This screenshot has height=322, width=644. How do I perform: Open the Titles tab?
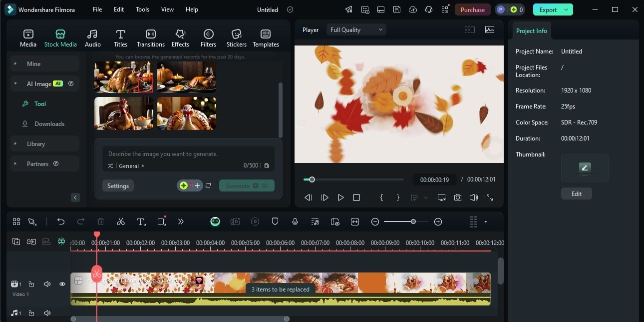click(120, 38)
